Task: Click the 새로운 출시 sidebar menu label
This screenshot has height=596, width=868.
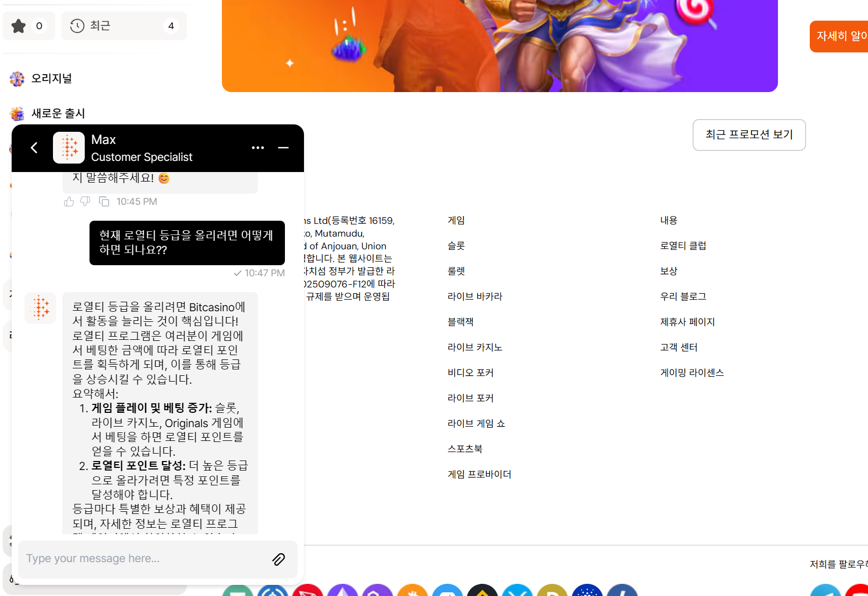Action: pos(58,113)
